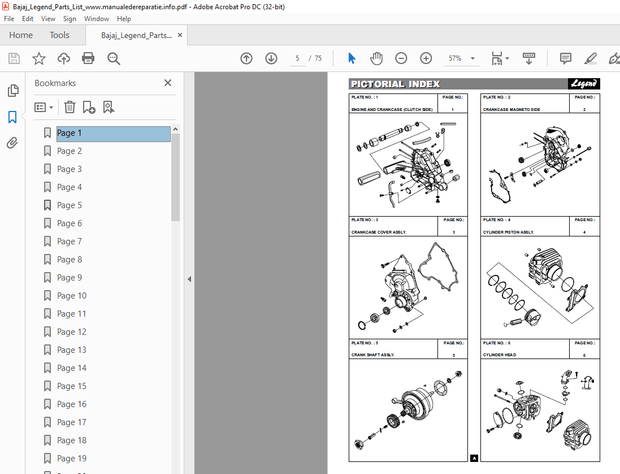Select bookmark Page 6
This screenshot has height=474, width=620.
pos(70,223)
